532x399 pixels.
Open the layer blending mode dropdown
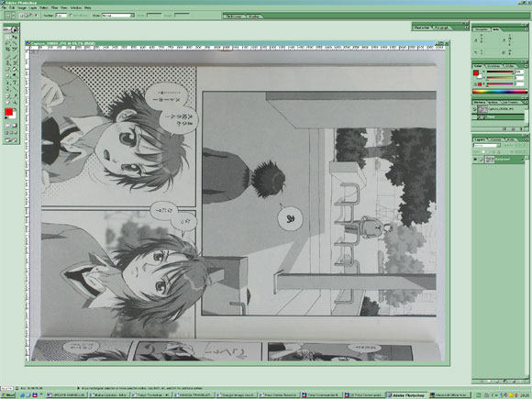point(486,145)
